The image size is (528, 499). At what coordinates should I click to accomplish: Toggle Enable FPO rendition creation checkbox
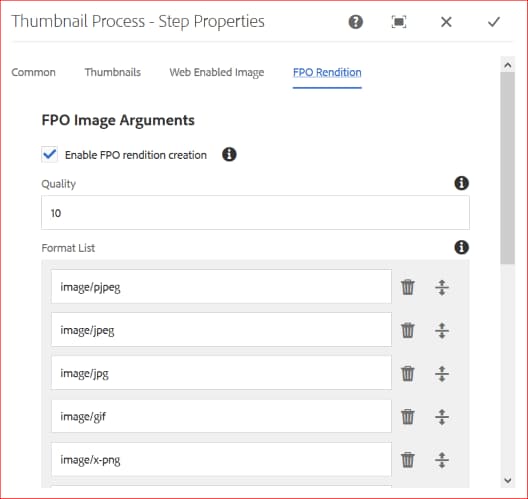[50, 154]
